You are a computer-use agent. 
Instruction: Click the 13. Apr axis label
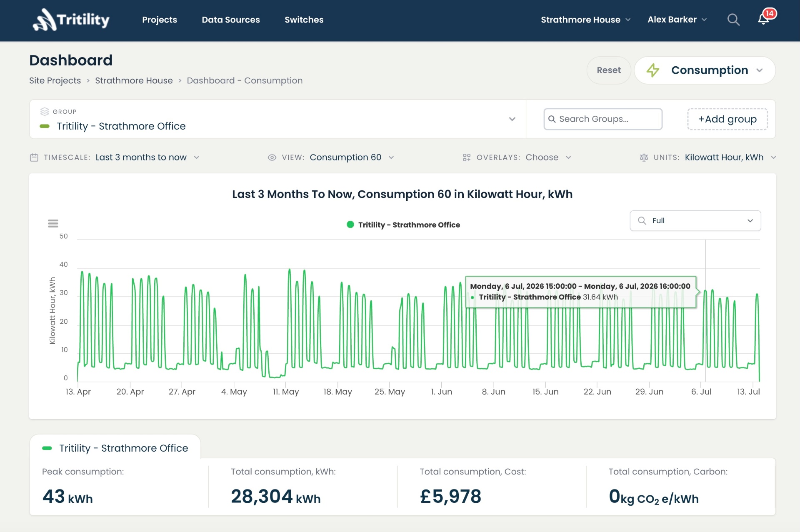pos(78,392)
